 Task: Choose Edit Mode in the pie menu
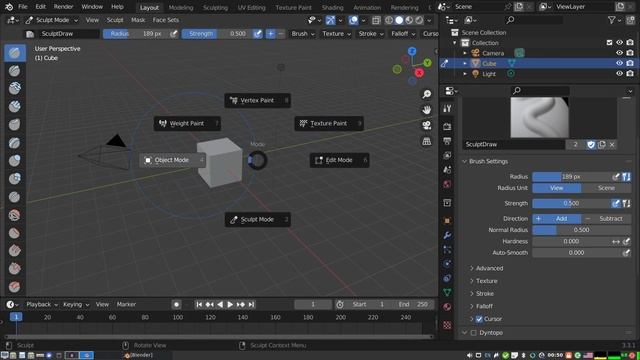coord(340,160)
